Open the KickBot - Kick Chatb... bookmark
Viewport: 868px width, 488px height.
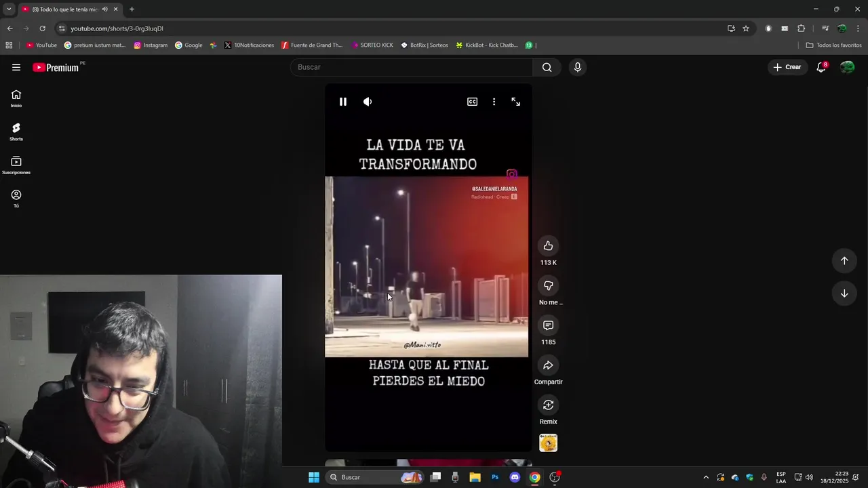click(x=486, y=45)
